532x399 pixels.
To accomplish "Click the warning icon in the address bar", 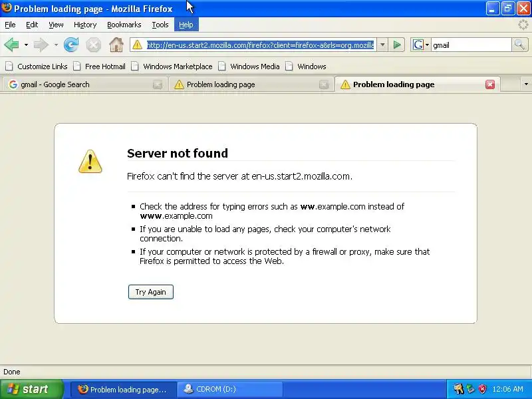I will pyautogui.click(x=138, y=45).
